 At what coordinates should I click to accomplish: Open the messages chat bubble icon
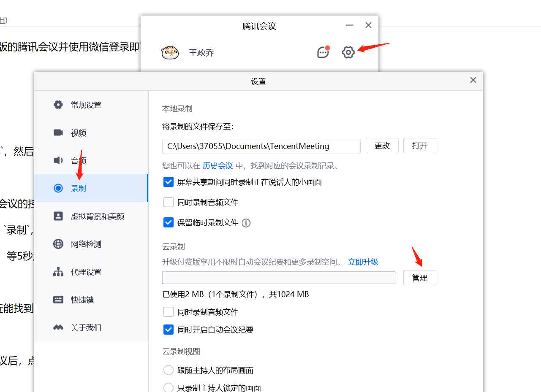323,52
